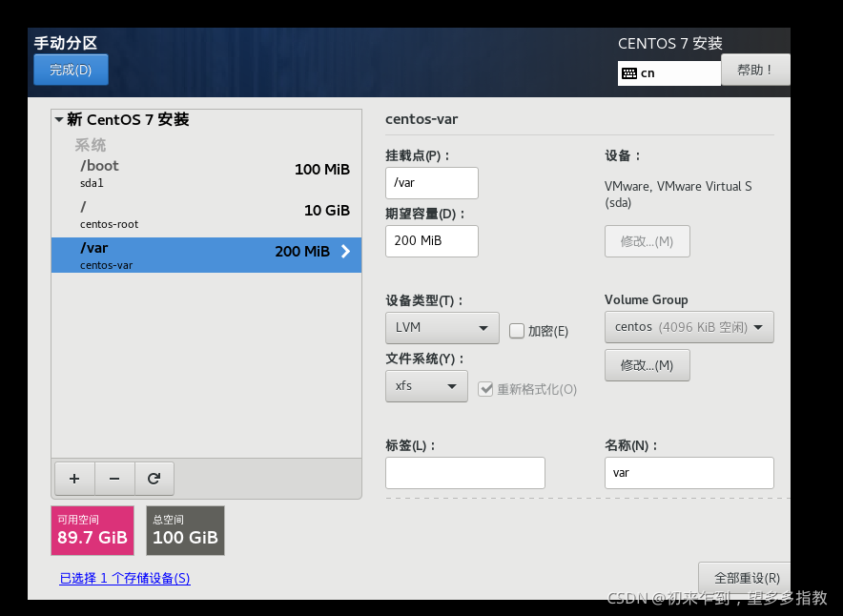
Task: Click the 完成(D) done button
Action: click(x=71, y=70)
